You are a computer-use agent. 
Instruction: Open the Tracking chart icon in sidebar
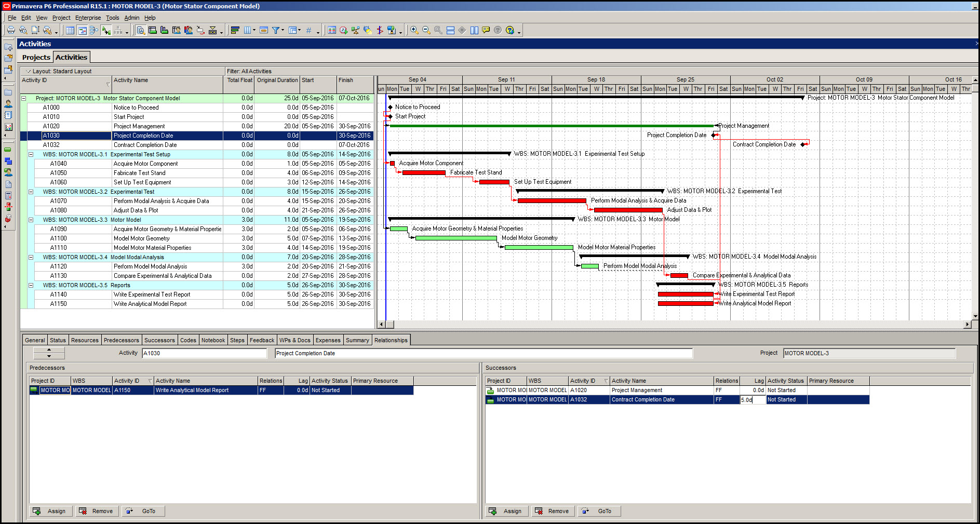(x=8, y=127)
